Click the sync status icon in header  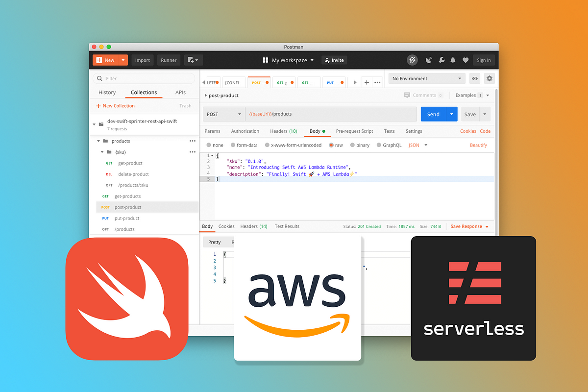[412, 60]
